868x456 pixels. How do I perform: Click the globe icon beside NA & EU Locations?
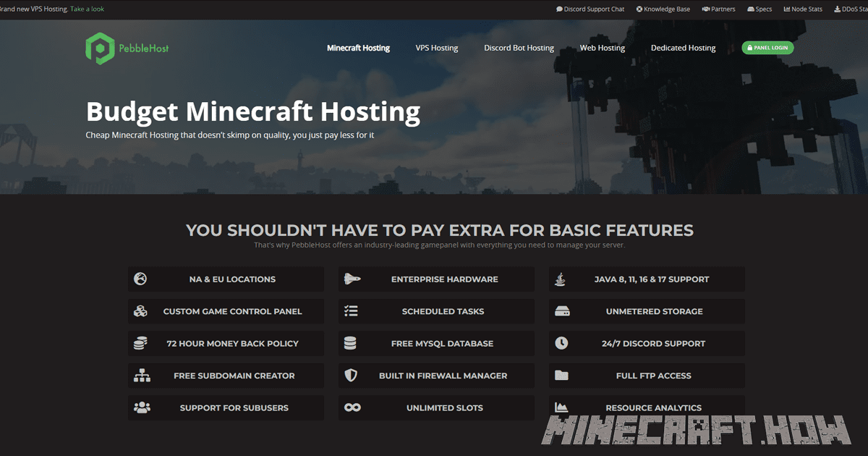click(x=140, y=279)
